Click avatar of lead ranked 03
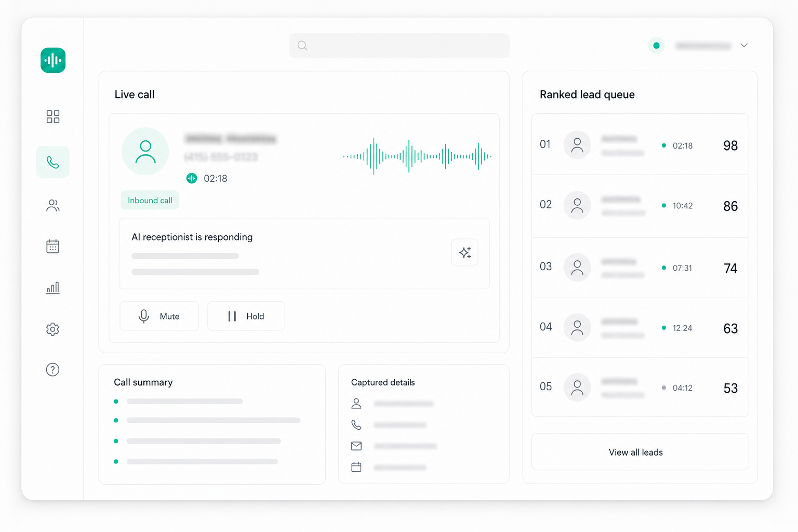 point(577,268)
